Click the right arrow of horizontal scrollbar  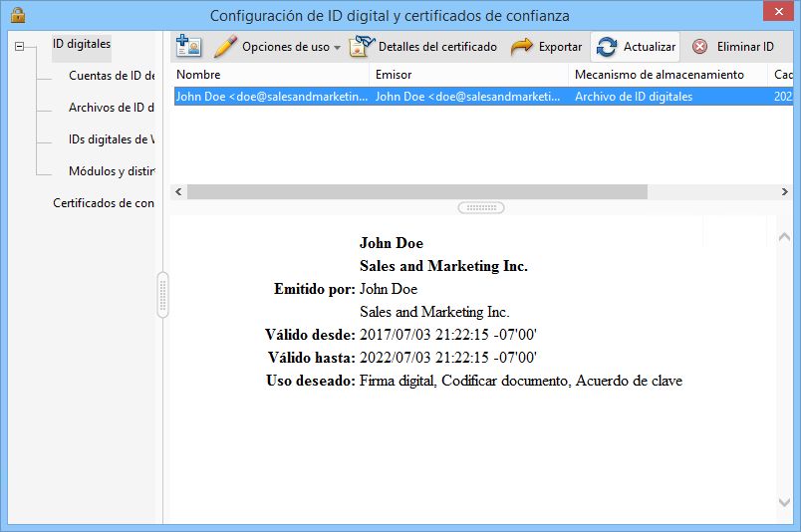tap(785, 191)
